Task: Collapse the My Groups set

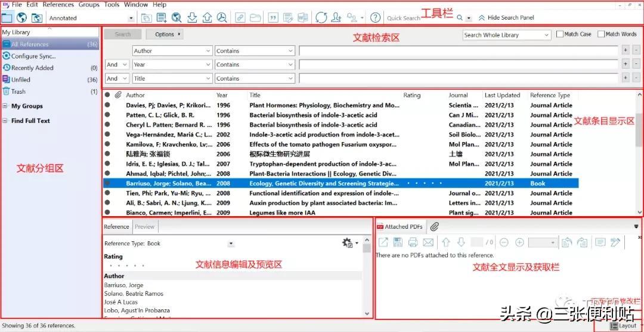Action: (x=5, y=106)
